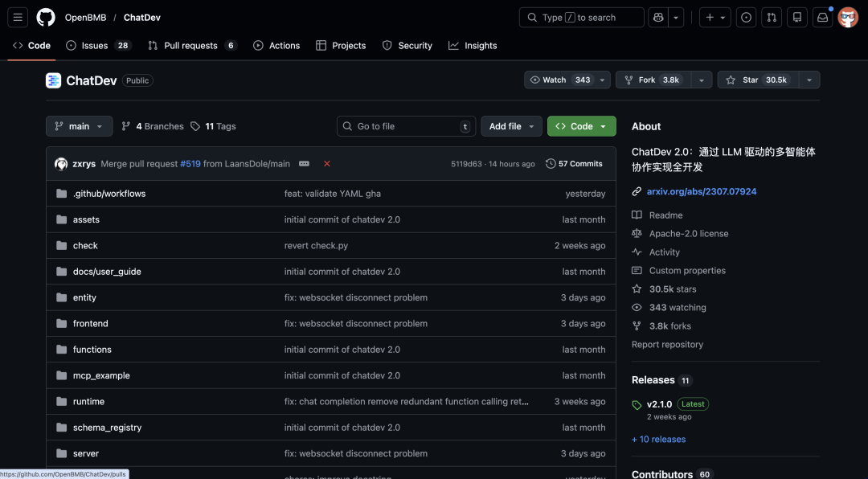The width and height of the screenshot is (868, 479).
Task: Expand commit message ellipsis button
Action: click(x=304, y=164)
